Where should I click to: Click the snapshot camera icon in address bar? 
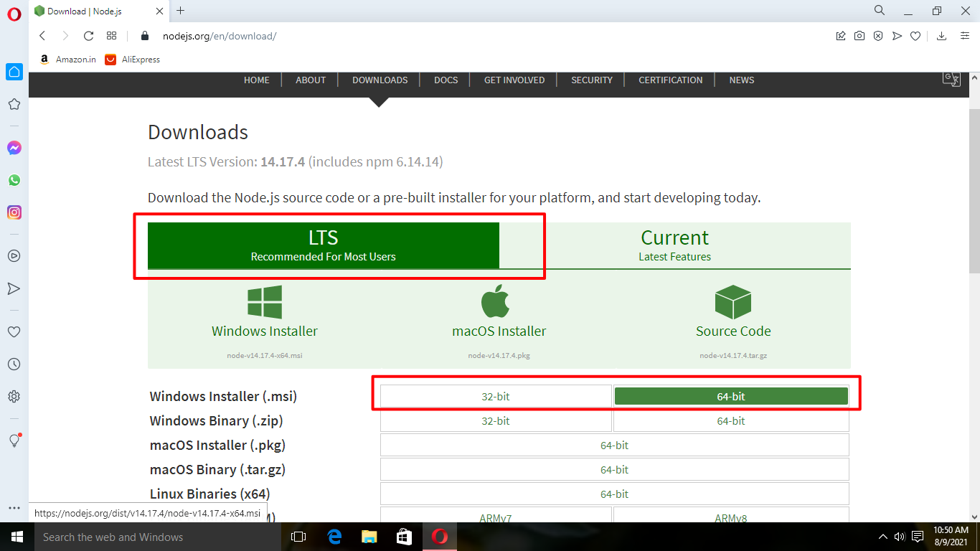pos(859,36)
